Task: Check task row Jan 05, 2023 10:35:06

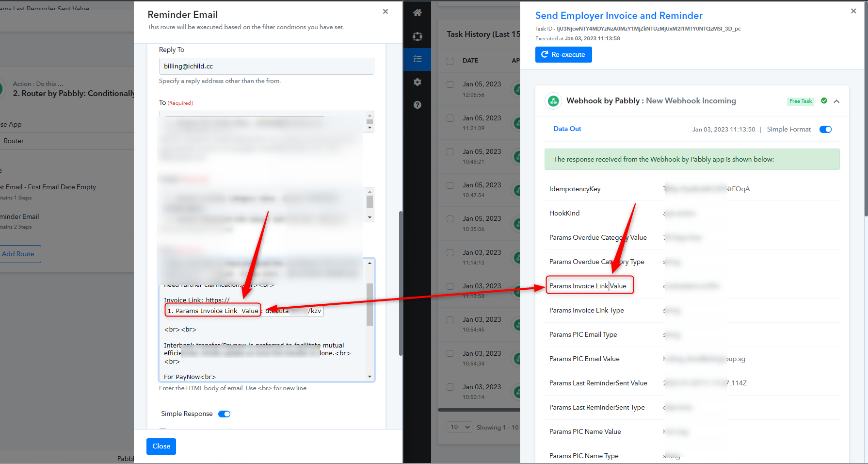Action: [x=450, y=219]
